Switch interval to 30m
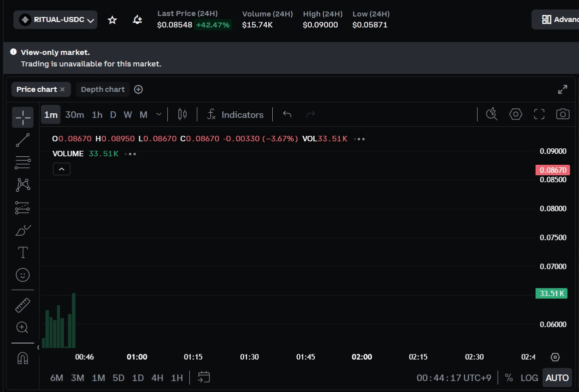 pyautogui.click(x=74, y=114)
